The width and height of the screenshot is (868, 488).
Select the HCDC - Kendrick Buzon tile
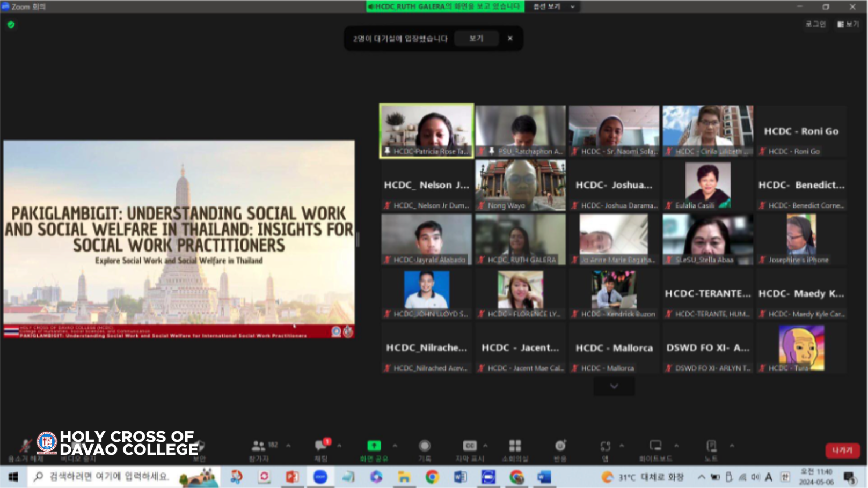[614, 293]
